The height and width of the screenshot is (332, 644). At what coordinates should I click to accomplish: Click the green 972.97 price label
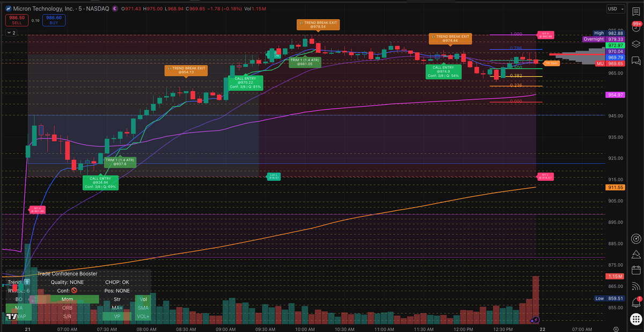pos(615,46)
